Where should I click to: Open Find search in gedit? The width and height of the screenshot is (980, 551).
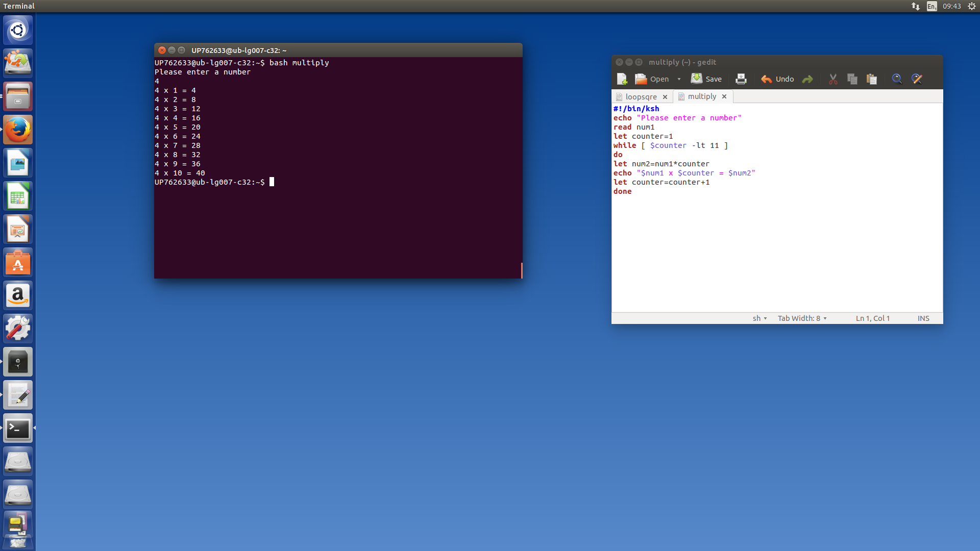click(x=897, y=79)
